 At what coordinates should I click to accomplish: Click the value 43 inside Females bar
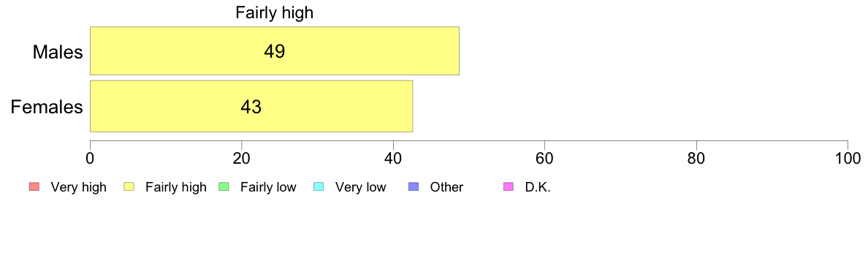tap(251, 107)
